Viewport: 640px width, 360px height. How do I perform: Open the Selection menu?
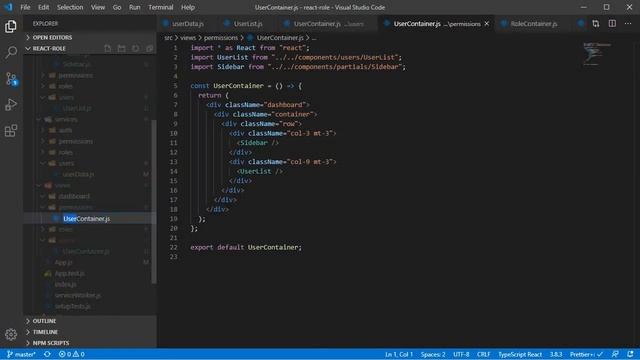pos(70,7)
